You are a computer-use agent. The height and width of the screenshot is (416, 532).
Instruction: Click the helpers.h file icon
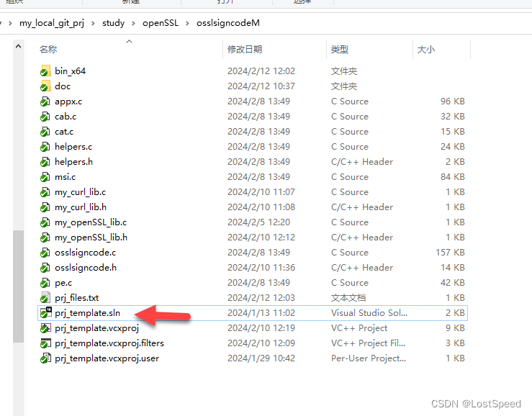pos(45,162)
